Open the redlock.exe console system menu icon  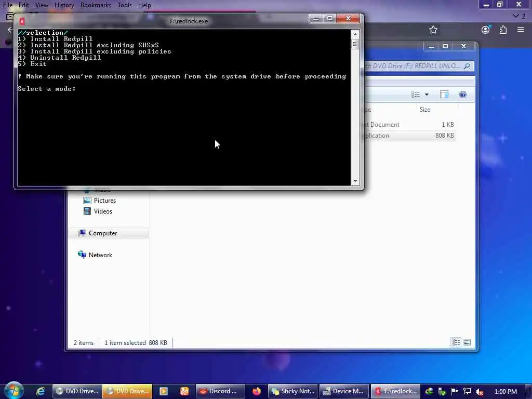pyautogui.click(x=22, y=21)
